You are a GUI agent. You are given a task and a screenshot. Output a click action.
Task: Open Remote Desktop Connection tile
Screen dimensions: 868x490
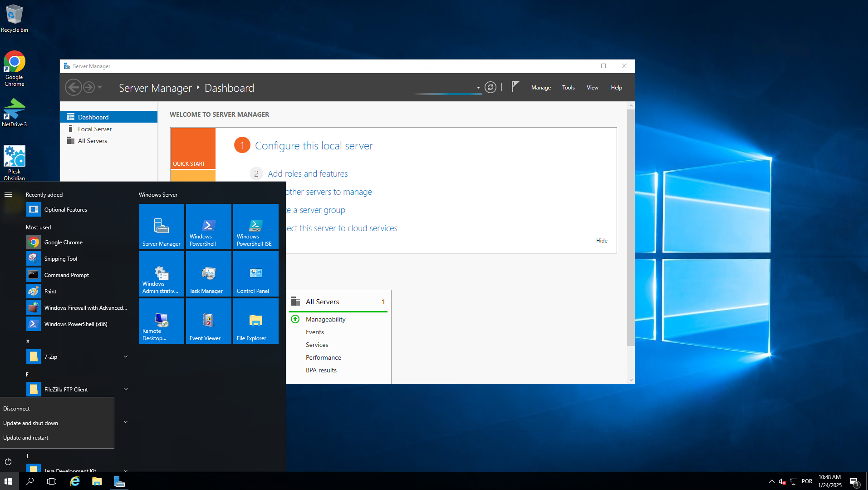click(162, 321)
